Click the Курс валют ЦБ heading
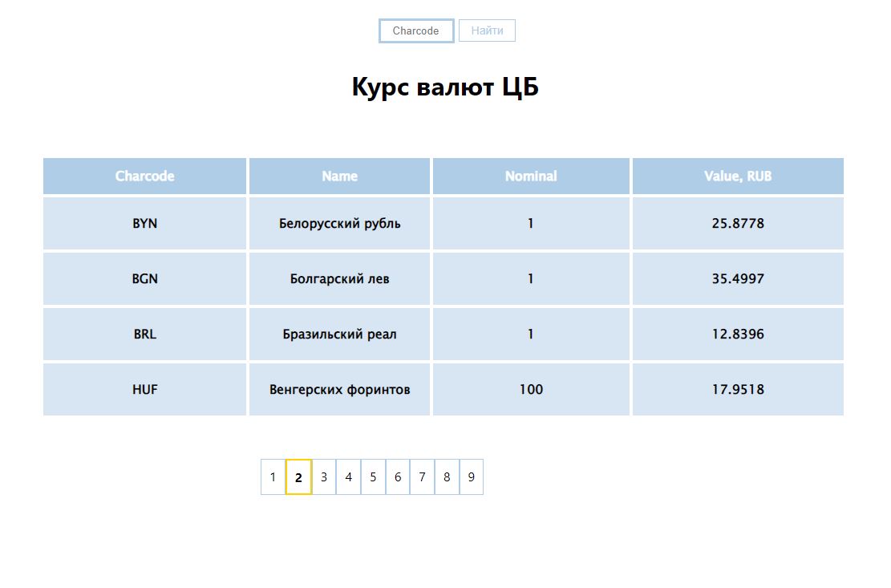 445,87
